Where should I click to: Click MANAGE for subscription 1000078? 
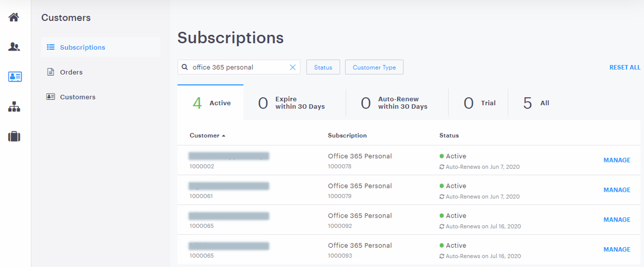click(x=617, y=160)
